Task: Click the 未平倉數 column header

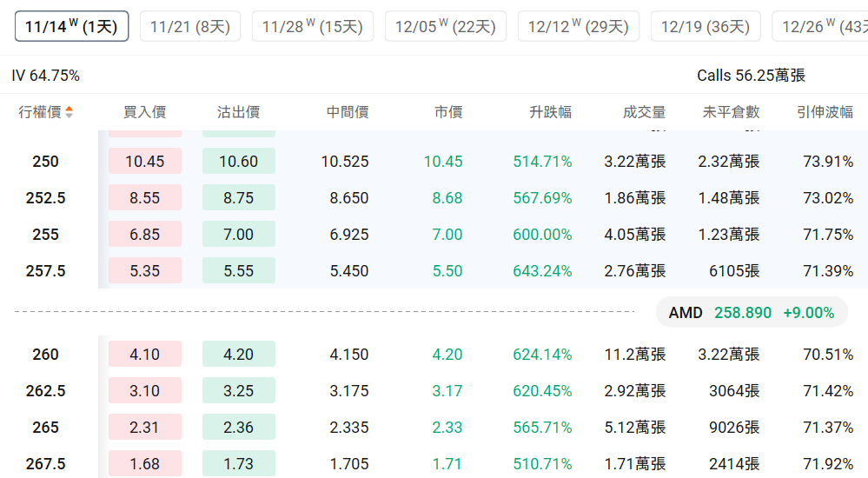Action: point(731,112)
